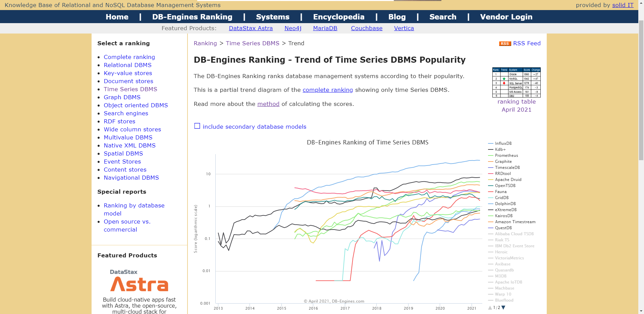The image size is (644, 314).
Task: Open DB-Engines Ranking navigation item
Action: tap(192, 17)
